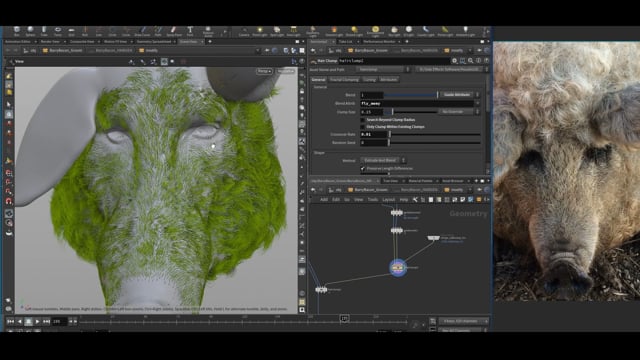Switch to the Fractal Clumping tab
Viewport: 640px width, 360px height.
344,80
